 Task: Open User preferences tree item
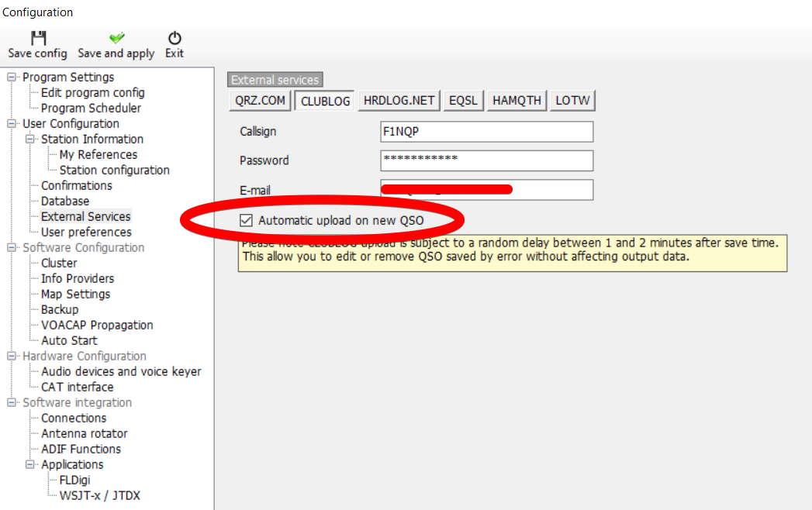click(x=87, y=232)
